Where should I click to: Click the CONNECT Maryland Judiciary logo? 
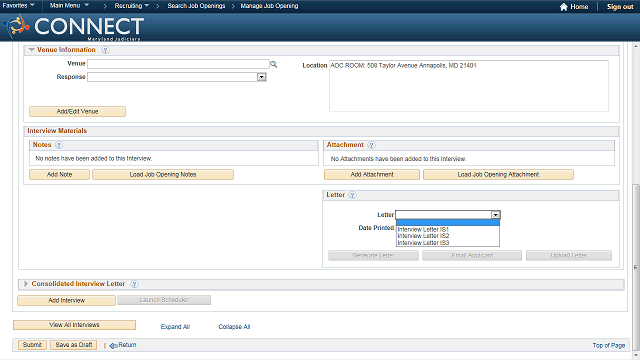click(x=73, y=27)
